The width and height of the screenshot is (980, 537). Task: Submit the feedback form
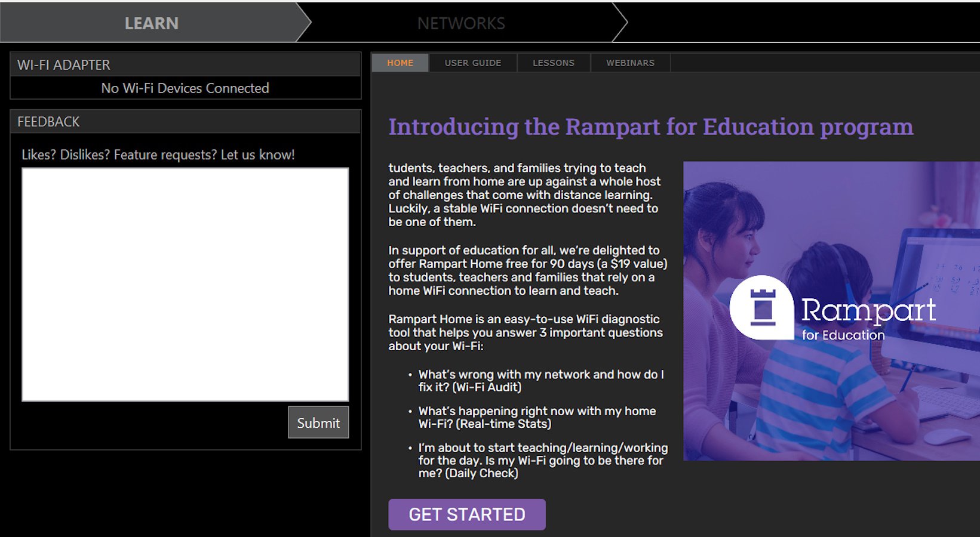click(x=318, y=422)
